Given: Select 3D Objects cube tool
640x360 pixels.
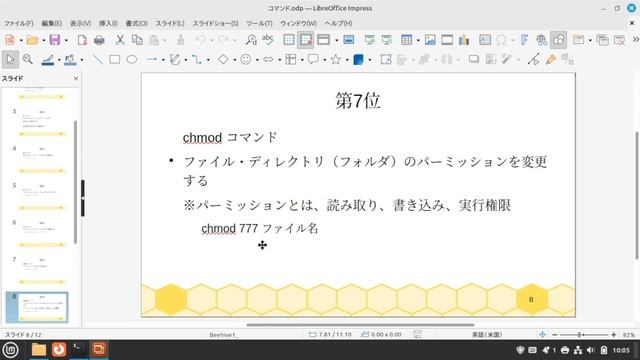Looking at the screenshot, I should (x=358, y=60).
